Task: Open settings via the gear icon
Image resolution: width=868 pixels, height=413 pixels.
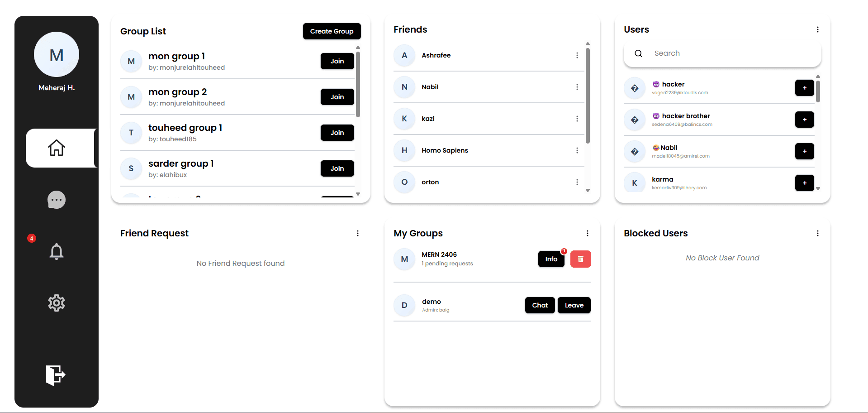Action: click(x=56, y=303)
